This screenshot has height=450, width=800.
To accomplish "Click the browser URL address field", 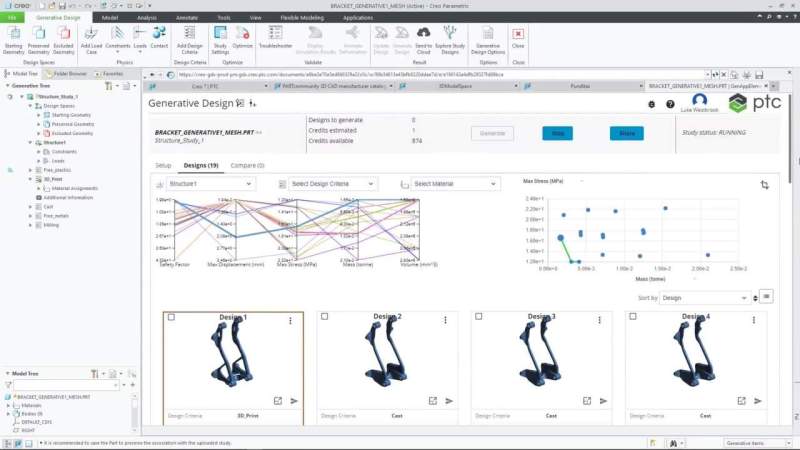I will pos(442,74).
